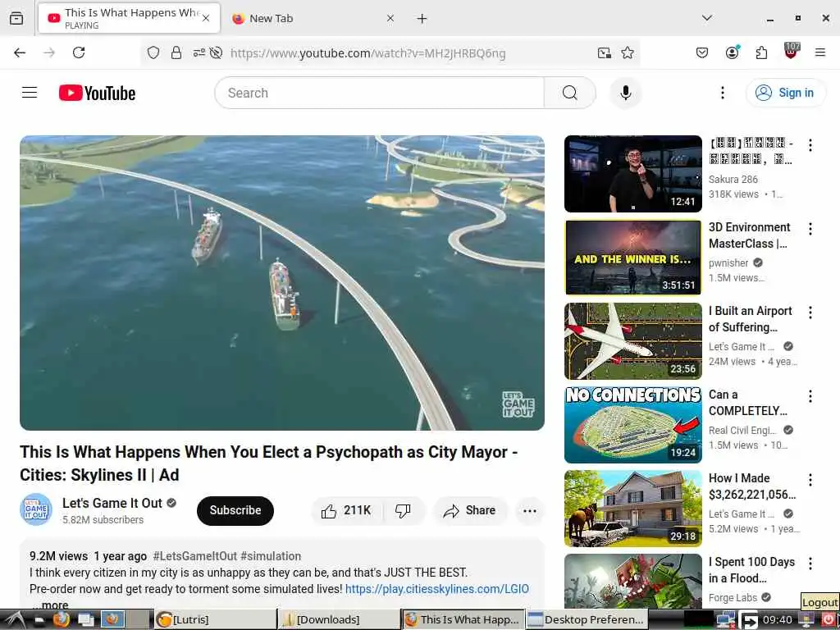840x630 pixels.
Task: Switch to Desktop Preferences taskbar window
Action: (587, 620)
